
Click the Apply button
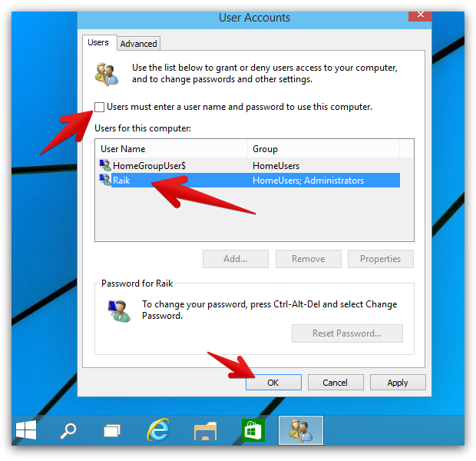coord(398,383)
